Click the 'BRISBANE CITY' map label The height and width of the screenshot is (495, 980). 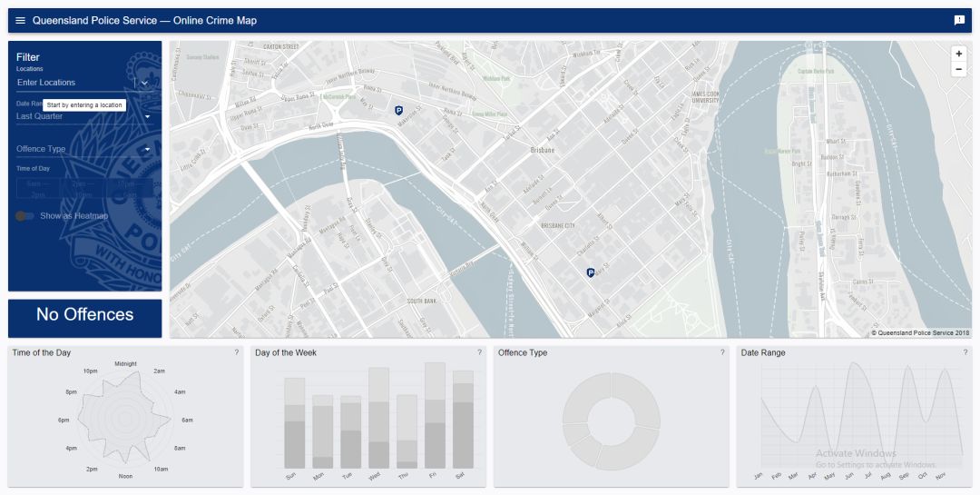[x=557, y=225]
